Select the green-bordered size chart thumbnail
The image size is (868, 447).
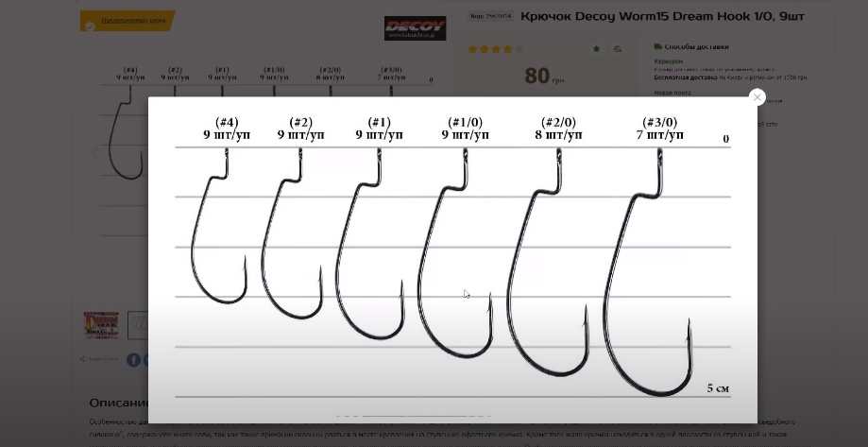coord(138,325)
